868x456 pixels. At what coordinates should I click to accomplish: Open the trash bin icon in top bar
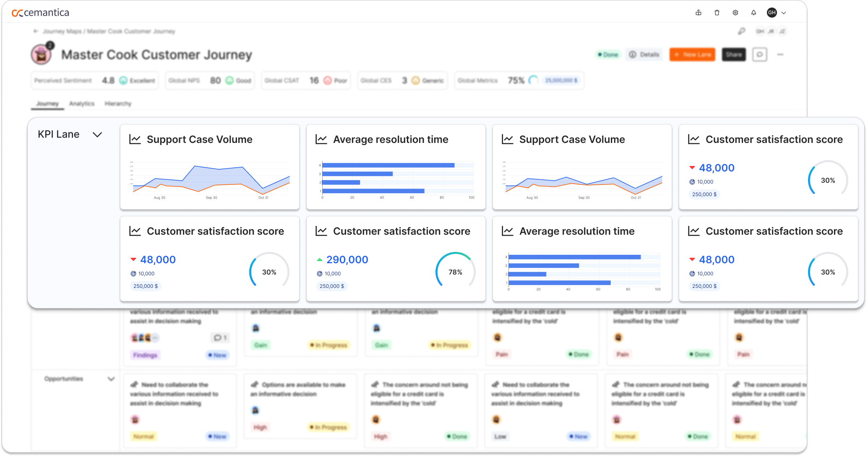pyautogui.click(x=717, y=13)
